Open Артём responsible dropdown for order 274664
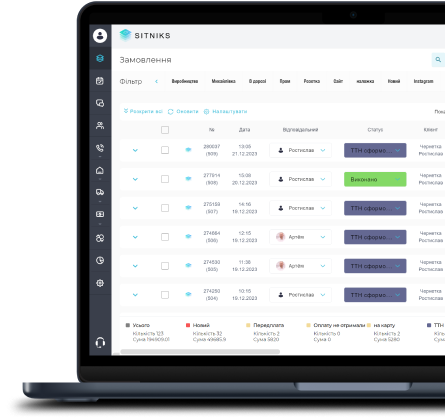445x418 pixels. [301, 237]
